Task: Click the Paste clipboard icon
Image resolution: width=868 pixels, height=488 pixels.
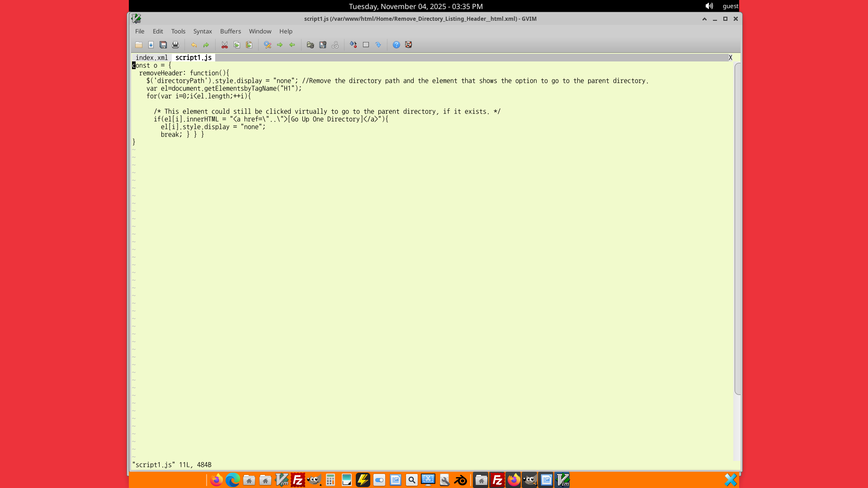Action: tap(249, 45)
